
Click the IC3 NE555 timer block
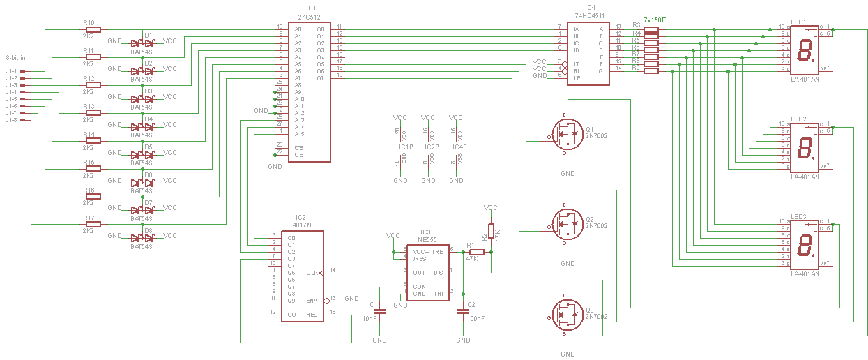(x=427, y=272)
